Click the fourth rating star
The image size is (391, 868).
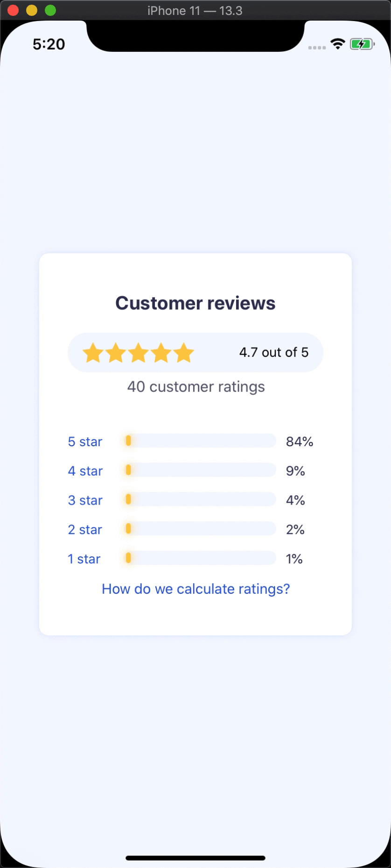[x=161, y=353]
